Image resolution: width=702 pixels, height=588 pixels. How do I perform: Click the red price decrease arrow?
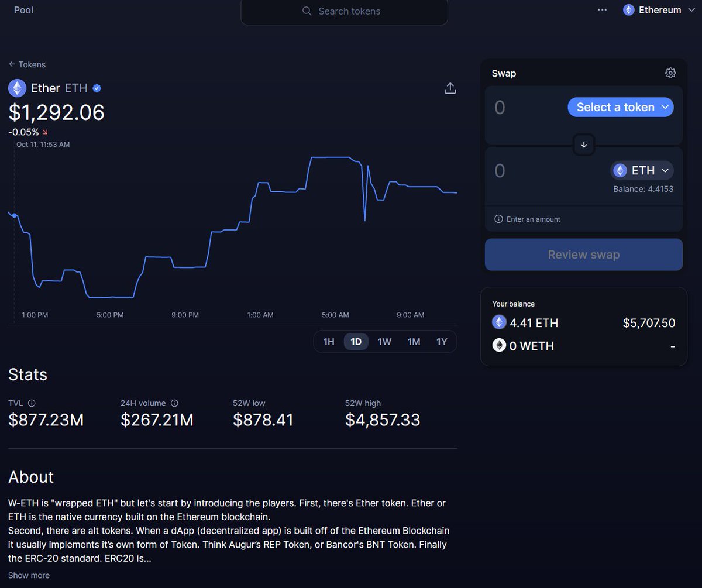pos(45,132)
